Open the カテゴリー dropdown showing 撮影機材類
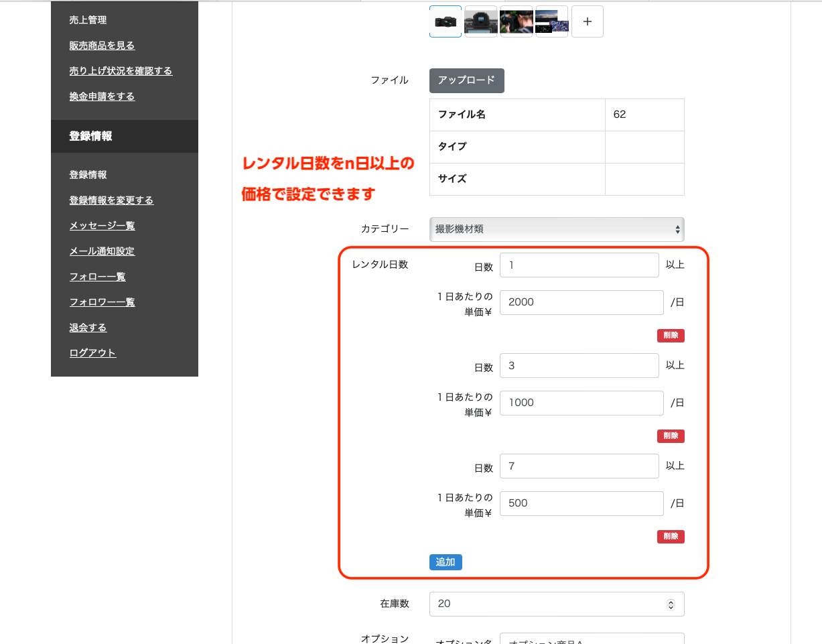The width and height of the screenshot is (822, 644). [557, 229]
